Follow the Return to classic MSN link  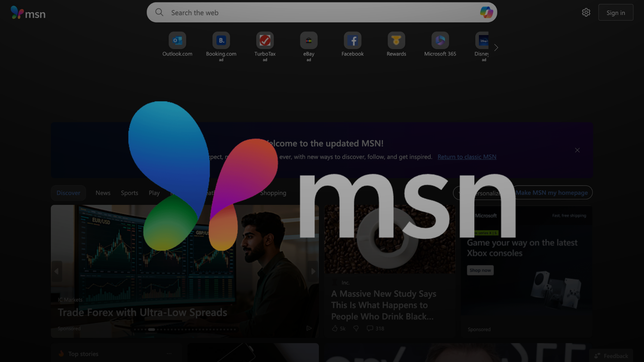point(467,157)
